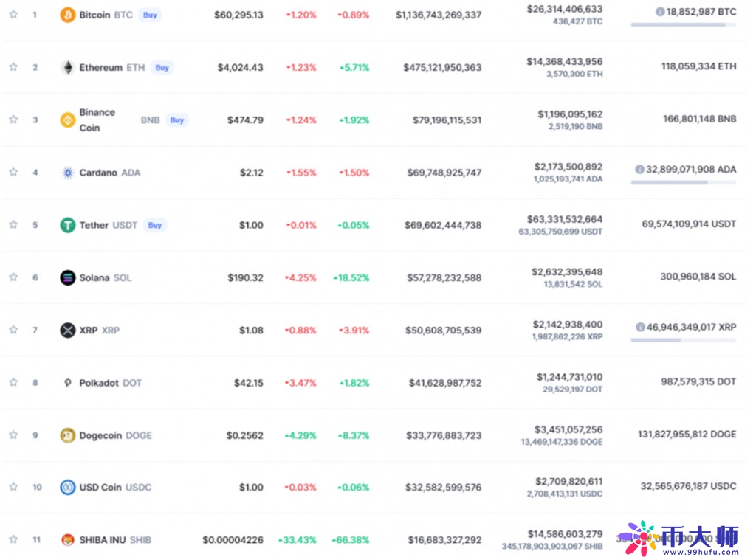Click SHIBA INU 7d change 66.38%

tap(351, 539)
